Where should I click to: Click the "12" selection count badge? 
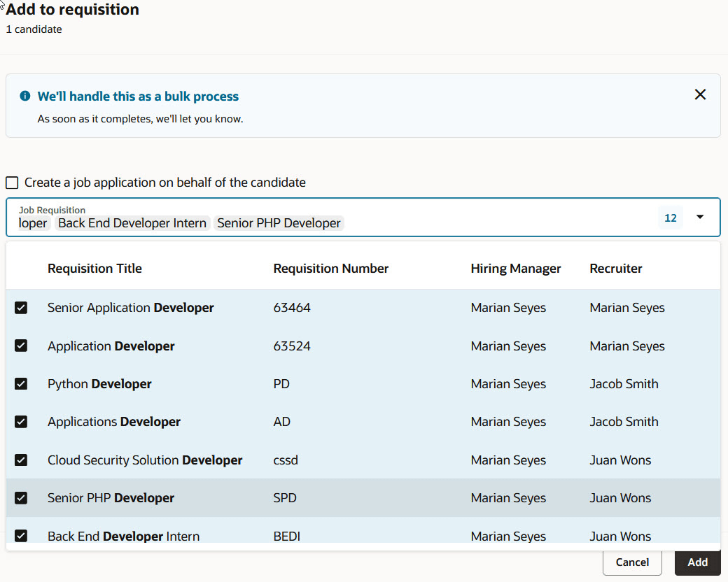tap(670, 218)
